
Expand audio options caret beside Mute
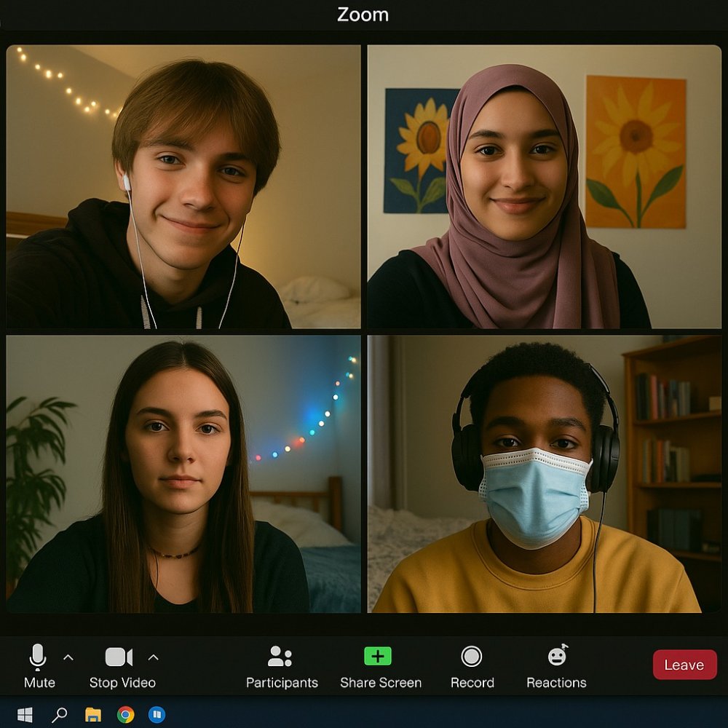click(x=68, y=657)
